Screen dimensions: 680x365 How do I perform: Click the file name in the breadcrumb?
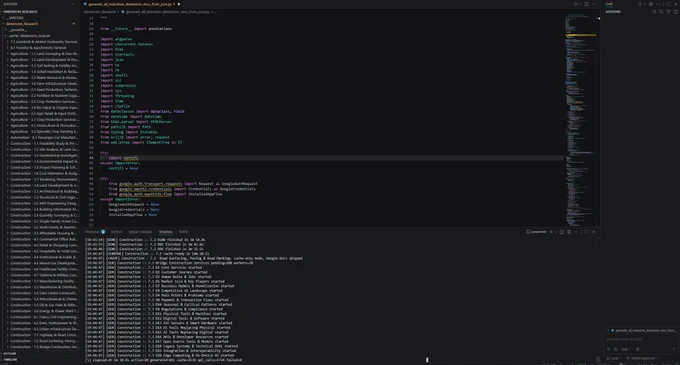coord(168,12)
